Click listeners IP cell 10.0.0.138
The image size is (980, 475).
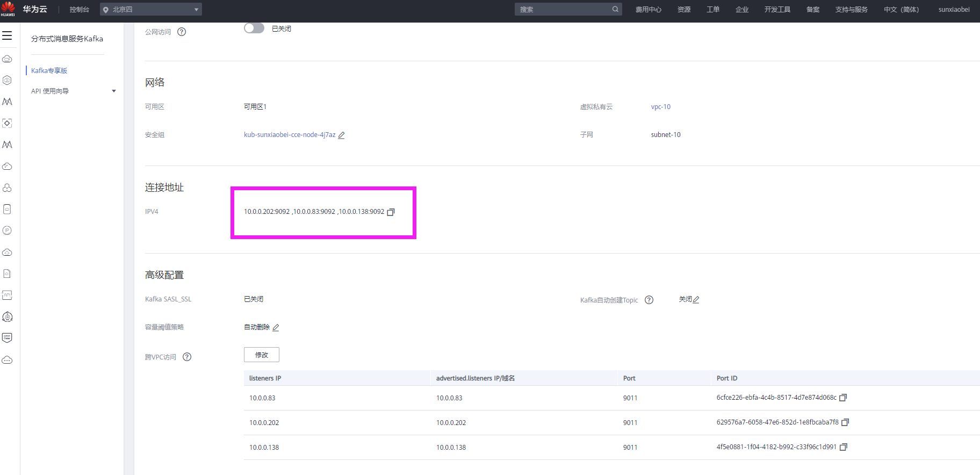[264, 448]
